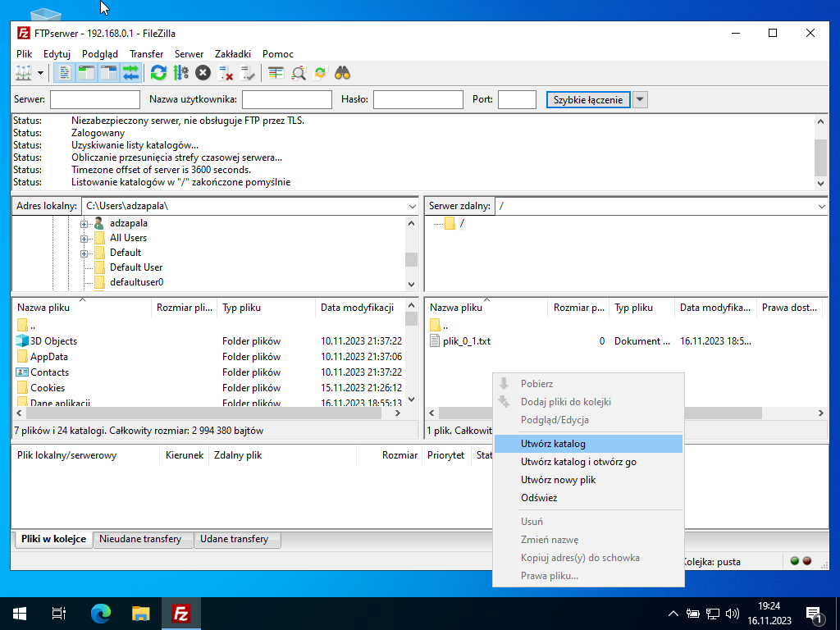Screen dimensions: 840x630
Task: Open the Serwer menu
Action: (x=189, y=54)
